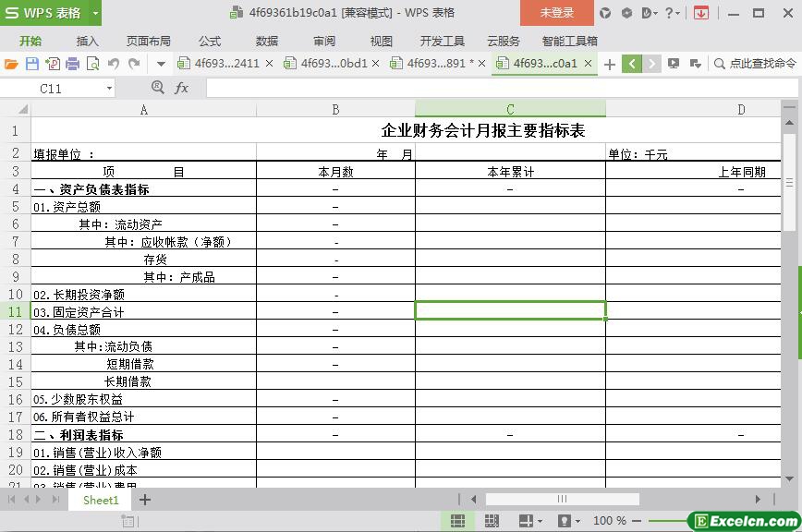Open the 插入 ribbon tab
Viewport: 802px width, 532px height.
pyautogui.click(x=87, y=42)
